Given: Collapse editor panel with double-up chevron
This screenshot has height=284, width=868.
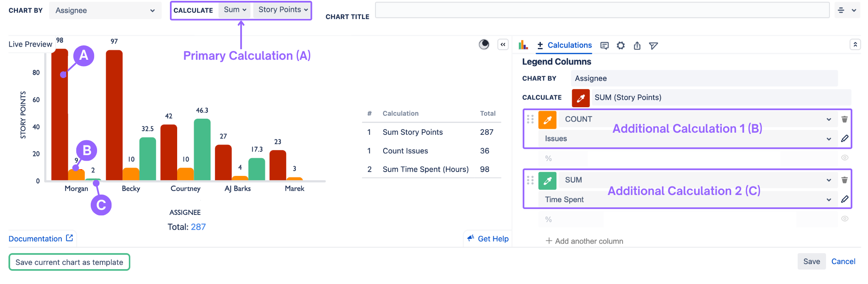Looking at the screenshot, I should 855,45.
